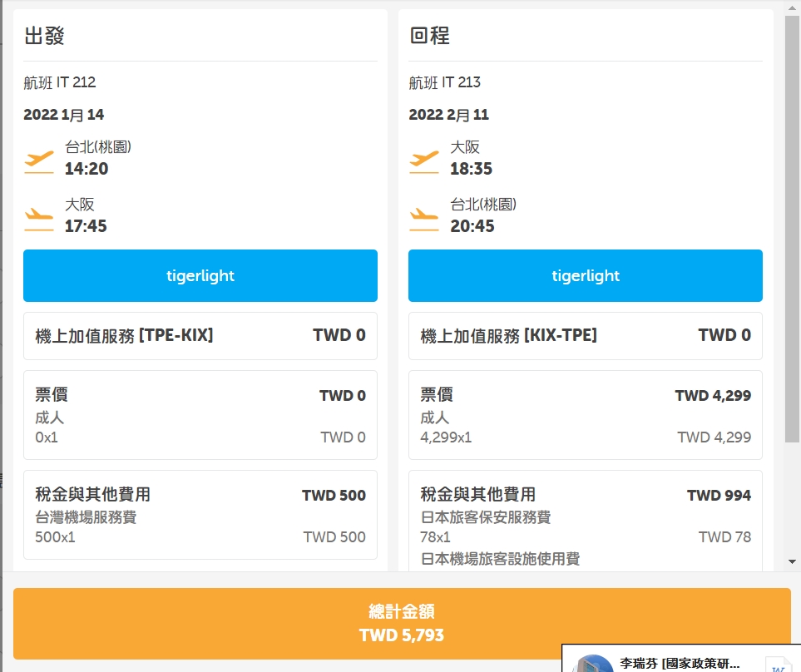
Task: Click the scrollbar up arrow
Action: (793, 7)
